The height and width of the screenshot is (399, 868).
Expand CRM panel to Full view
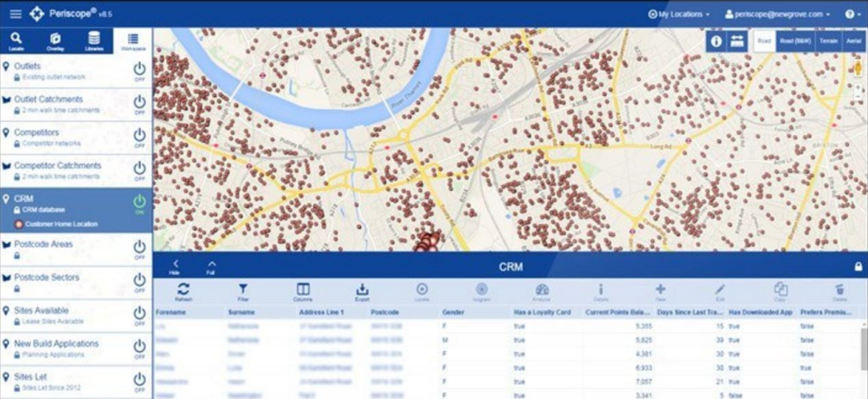pyautogui.click(x=212, y=267)
